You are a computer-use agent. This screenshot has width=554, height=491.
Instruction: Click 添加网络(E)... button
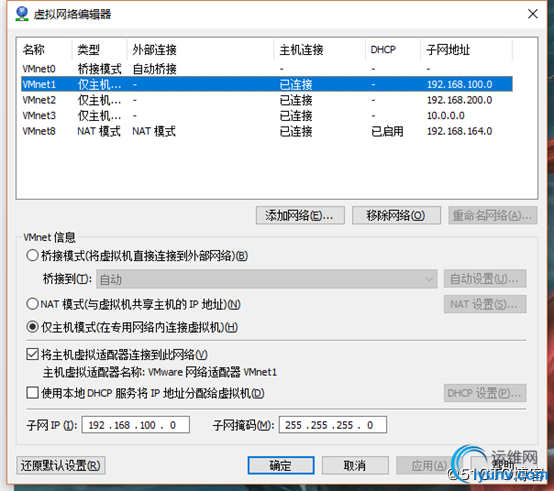[300, 215]
